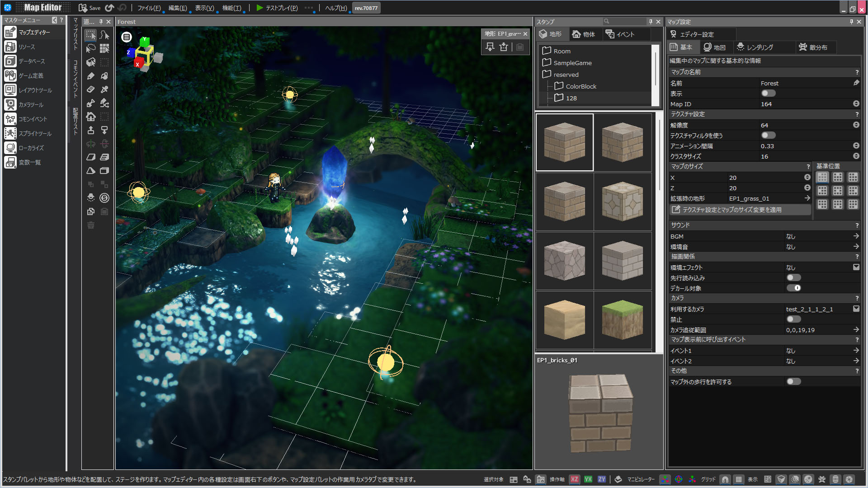The width and height of the screenshot is (868, 488).
Task: Open the 利用するカメラ dropdown
Action: 856,309
